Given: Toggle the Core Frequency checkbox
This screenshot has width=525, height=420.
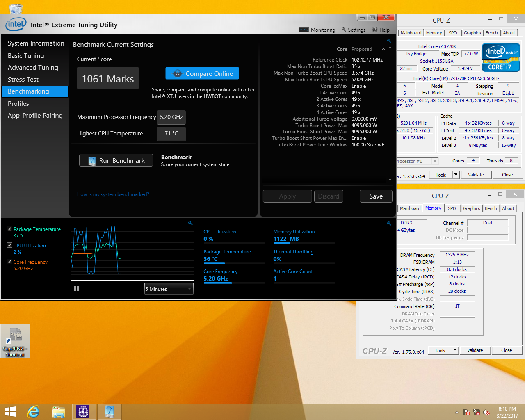Looking at the screenshot, I should [10, 262].
